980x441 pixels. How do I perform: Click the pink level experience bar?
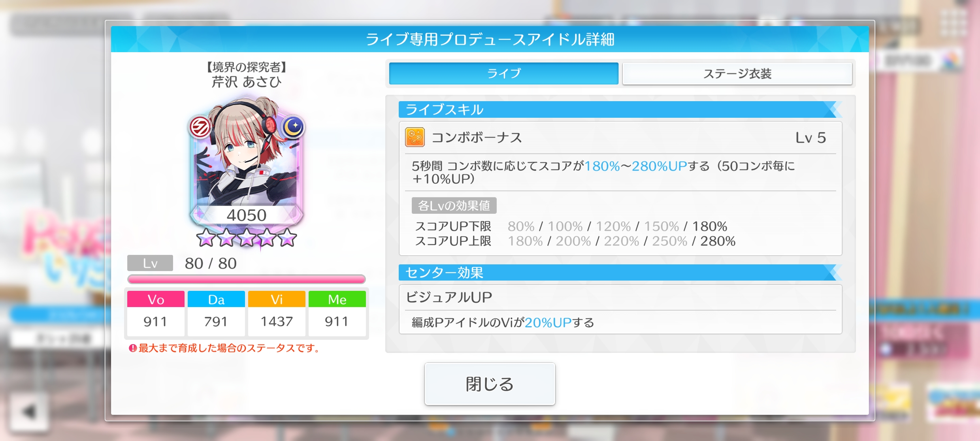pyautogui.click(x=247, y=279)
